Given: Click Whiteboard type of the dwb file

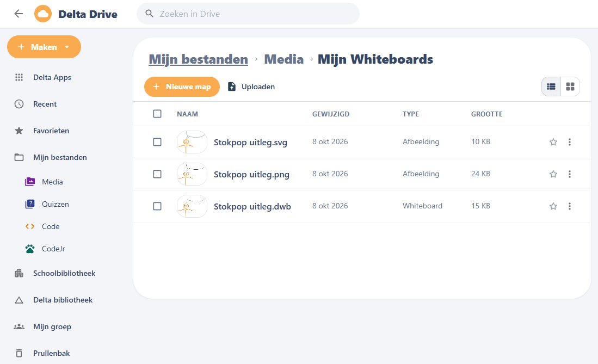Looking at the screenshot, I should [423, 206].
